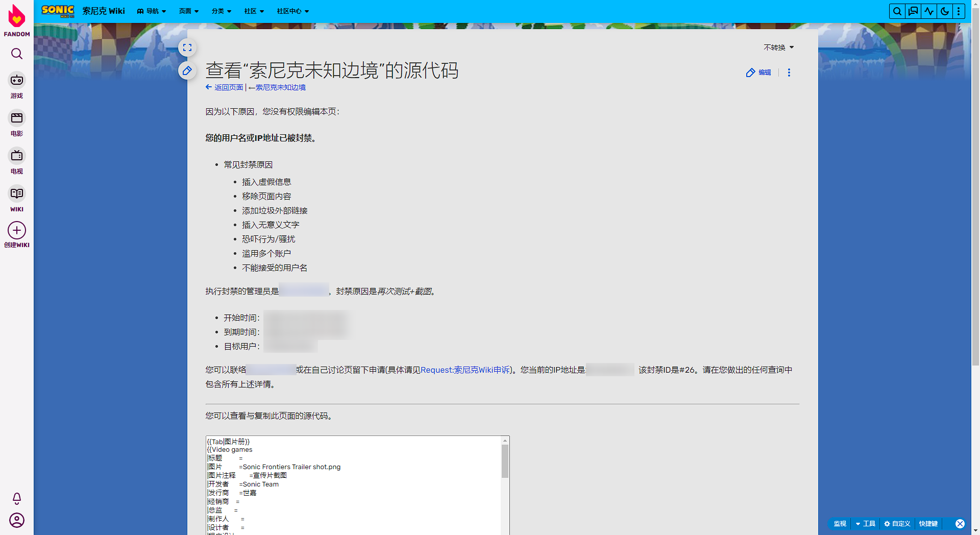Click the 索尼克 Wiki site title
This screenshot has height=535, width=980.
coord(104,11)
